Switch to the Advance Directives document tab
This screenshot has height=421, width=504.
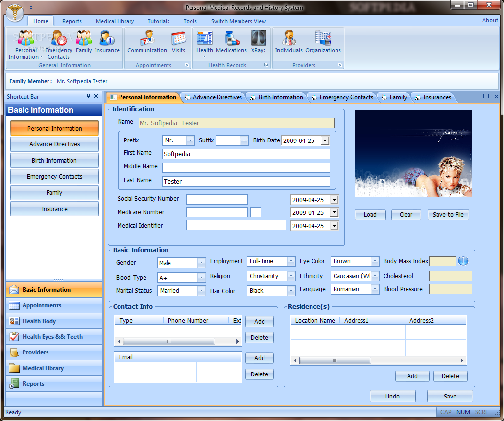[214, 97]
